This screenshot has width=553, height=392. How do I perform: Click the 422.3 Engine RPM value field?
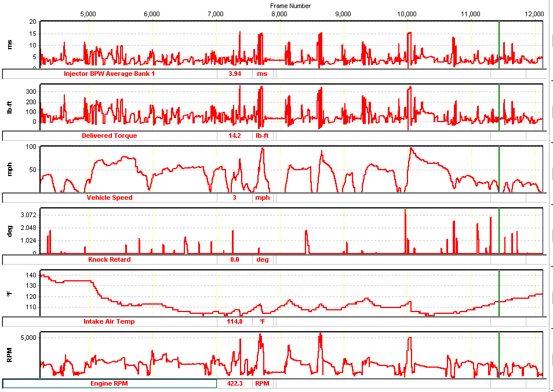coord(234,383)
